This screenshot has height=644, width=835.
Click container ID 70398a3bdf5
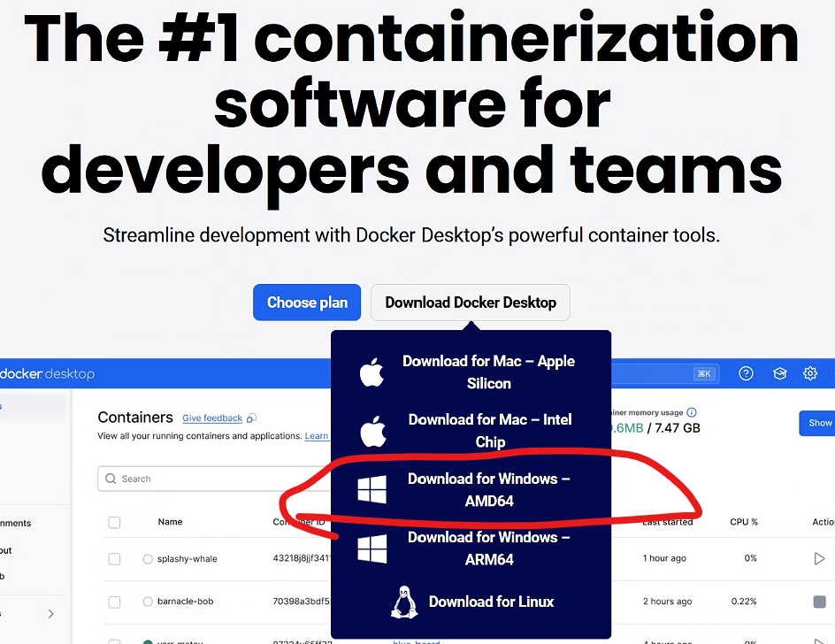(x=302, y=602)
